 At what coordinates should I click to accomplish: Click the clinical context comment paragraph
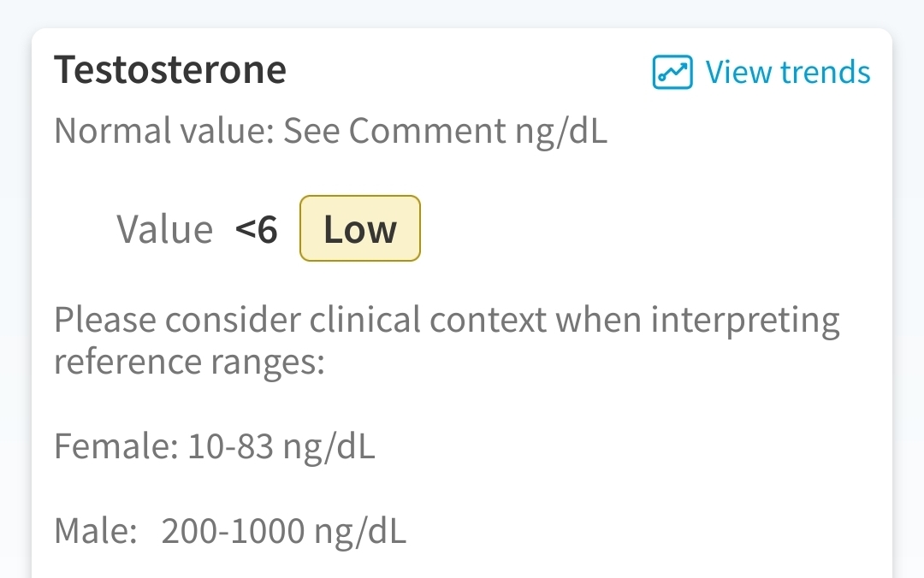(447, 340)
